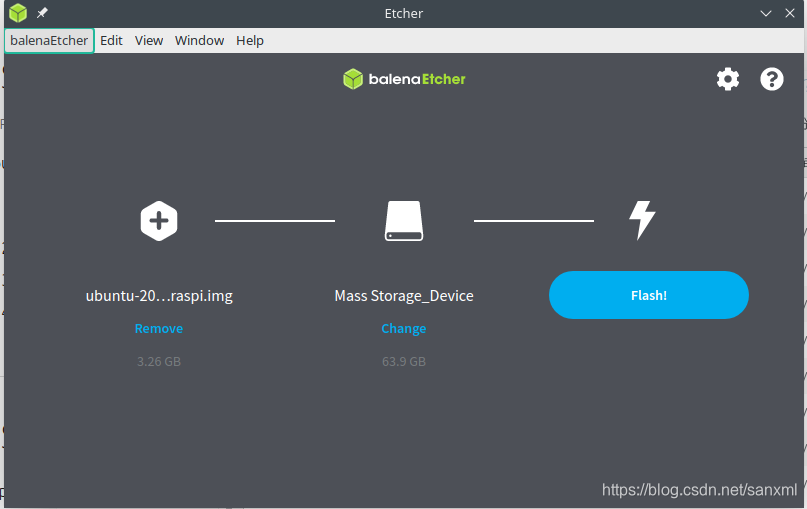Click the select image plus hexagon icon
The image size is (807, 509).
click(x=159, y=221)
